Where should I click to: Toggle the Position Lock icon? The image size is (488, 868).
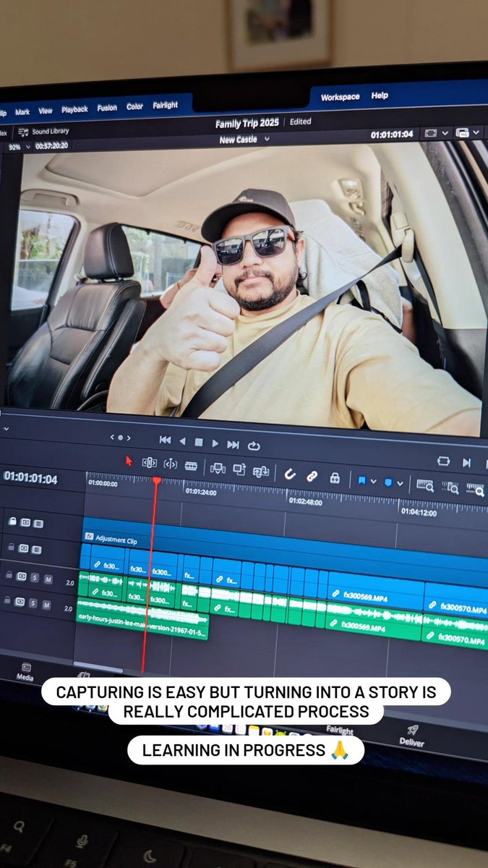(335, 478)
